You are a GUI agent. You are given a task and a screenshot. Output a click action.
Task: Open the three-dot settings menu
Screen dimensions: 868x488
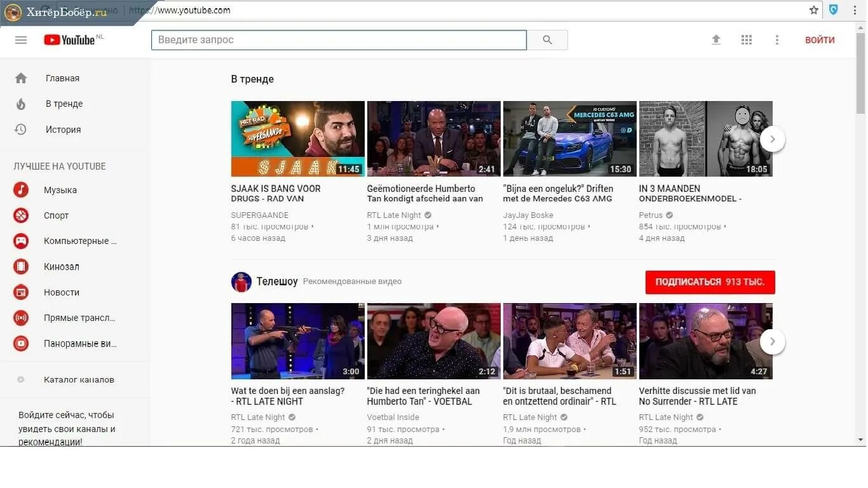tap(776, 40)
